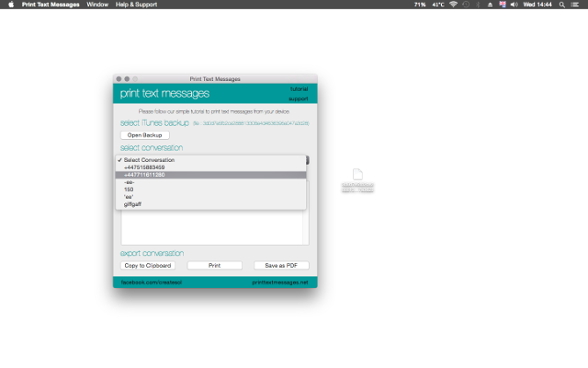
Task: Click the backup file ID text
Action: tap(251, 123)
